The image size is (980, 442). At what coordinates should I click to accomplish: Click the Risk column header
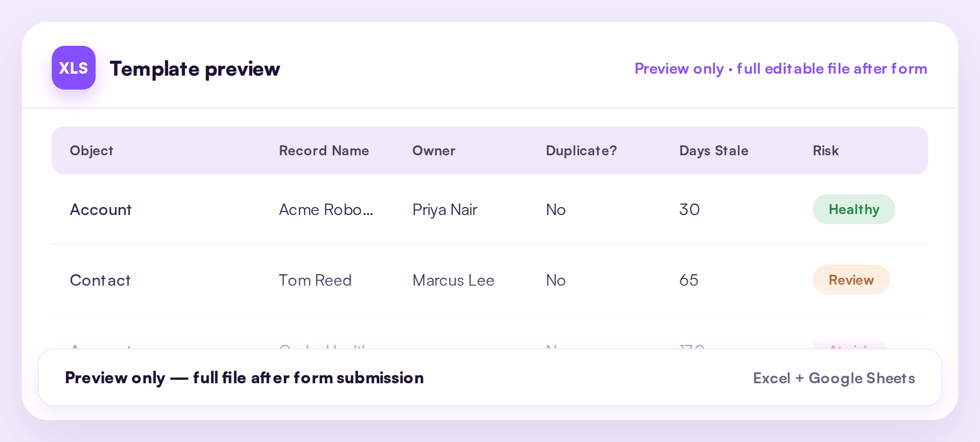(826, 150)
